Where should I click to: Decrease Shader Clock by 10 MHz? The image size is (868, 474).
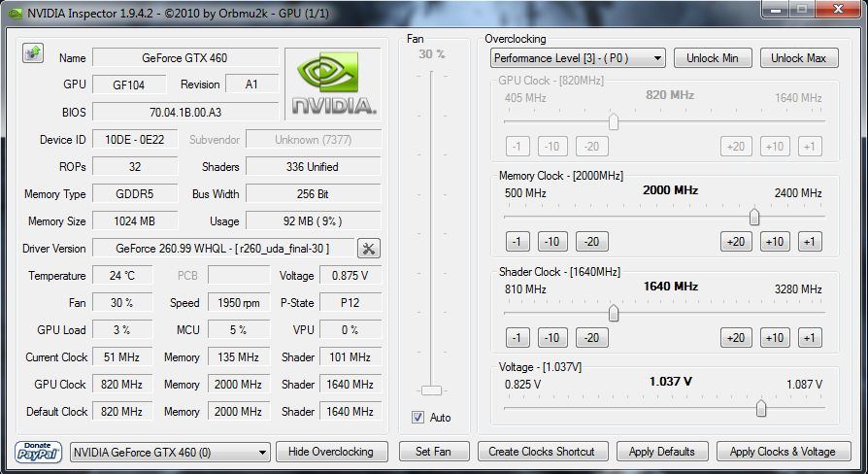552,338
